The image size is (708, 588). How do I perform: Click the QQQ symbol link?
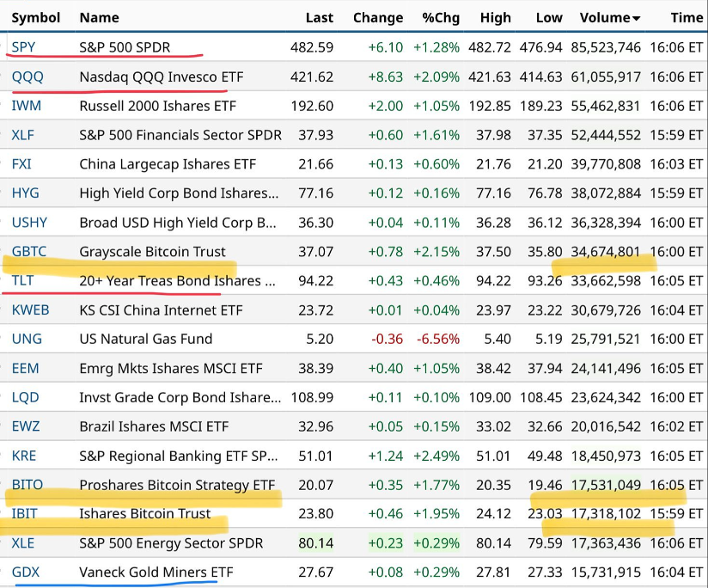[27, 77]
